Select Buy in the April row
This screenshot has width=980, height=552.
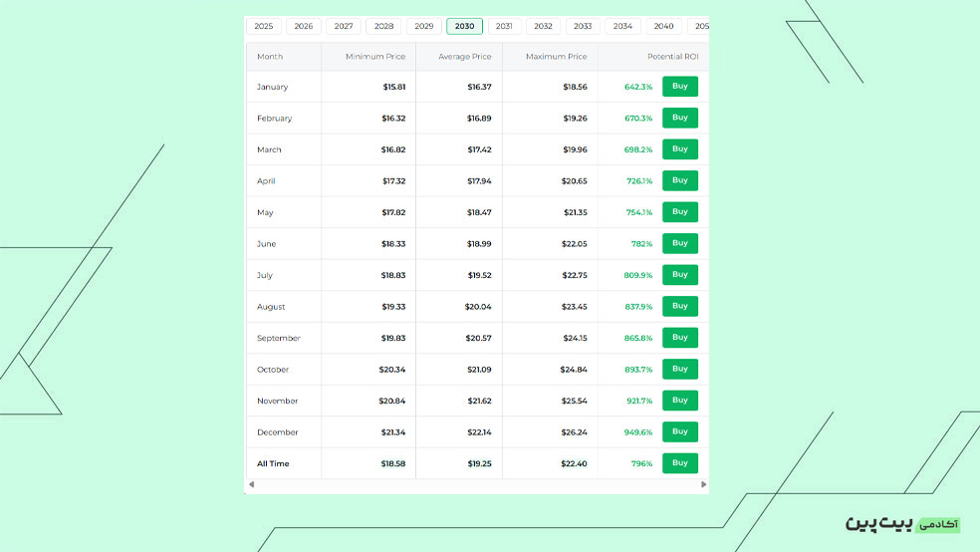pos(680,180)
